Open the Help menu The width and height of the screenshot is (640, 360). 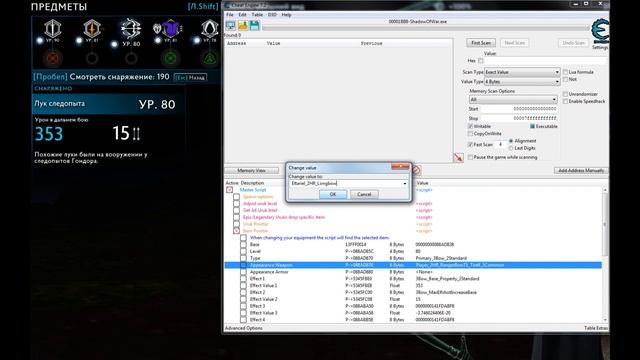(287, 15)
